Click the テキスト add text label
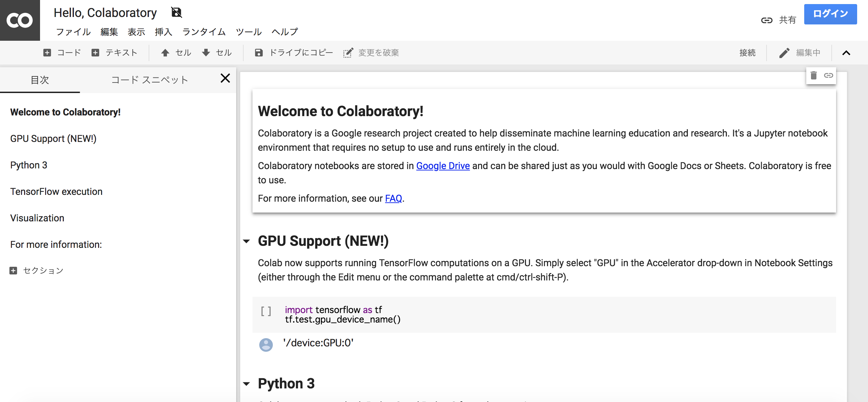This screenshot has height=402, width=868. pos(121,53)
